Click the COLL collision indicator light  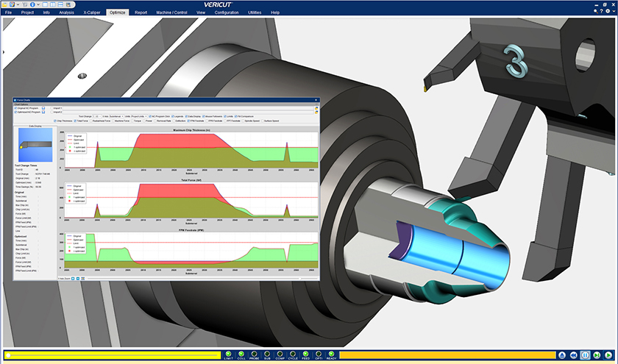pos(242,354)
